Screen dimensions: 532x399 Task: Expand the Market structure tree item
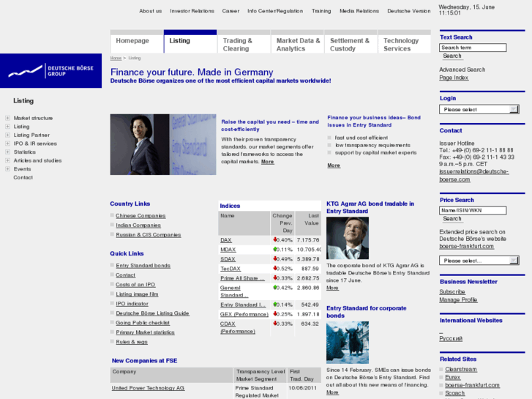pos(7,118)
